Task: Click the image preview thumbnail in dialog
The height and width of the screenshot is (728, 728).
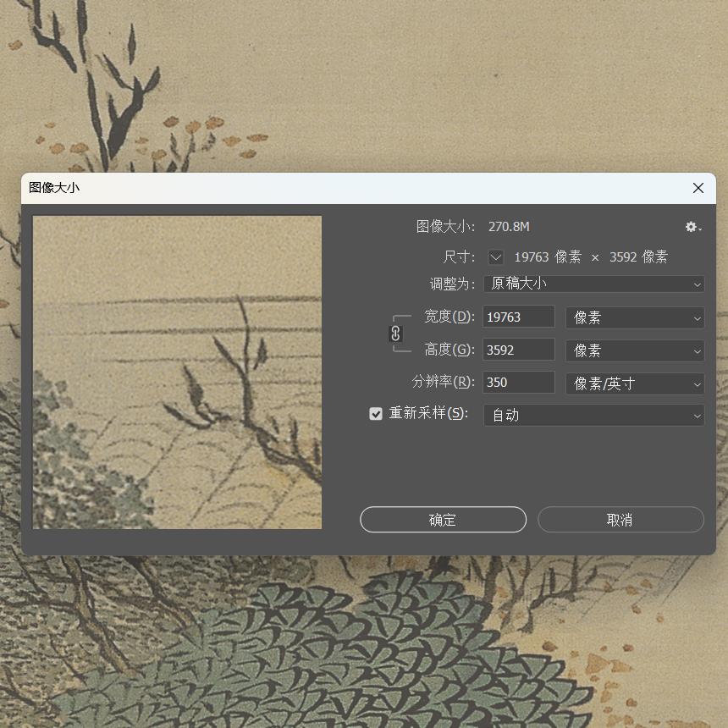Action: (177, 372)
